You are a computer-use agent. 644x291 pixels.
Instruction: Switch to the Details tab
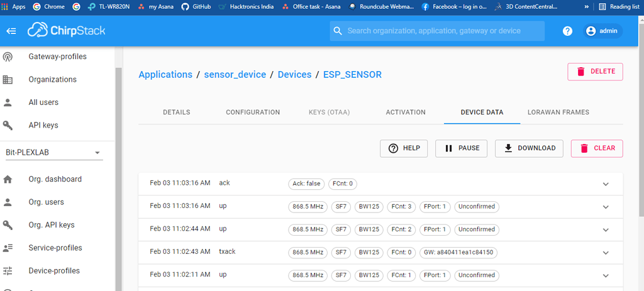coord(177,113)
